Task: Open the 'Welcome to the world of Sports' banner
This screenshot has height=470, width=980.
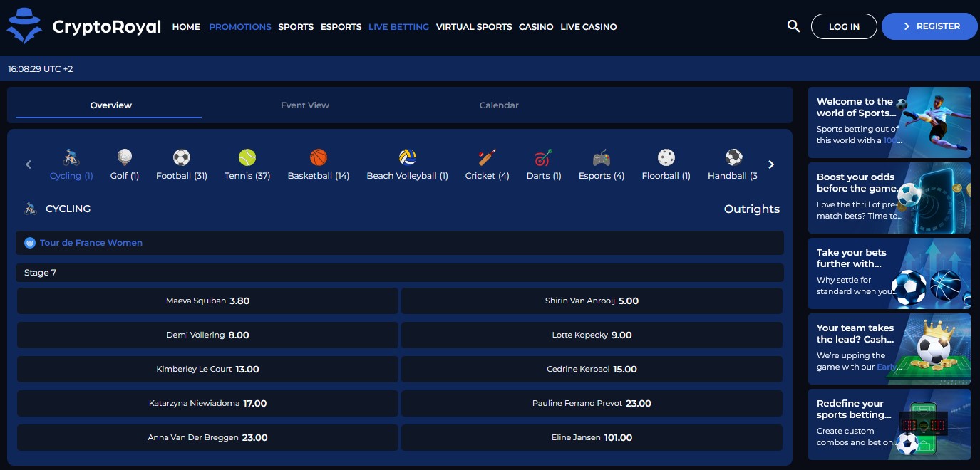Action: [x=889, y=122]
